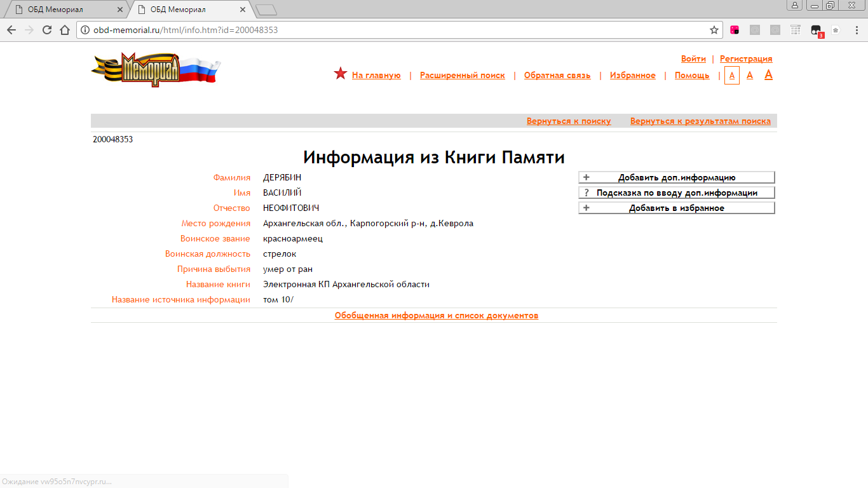This screenshot has width=868, height=488.
Task: Open the Помощь link
Action: (x=692, y=75)
